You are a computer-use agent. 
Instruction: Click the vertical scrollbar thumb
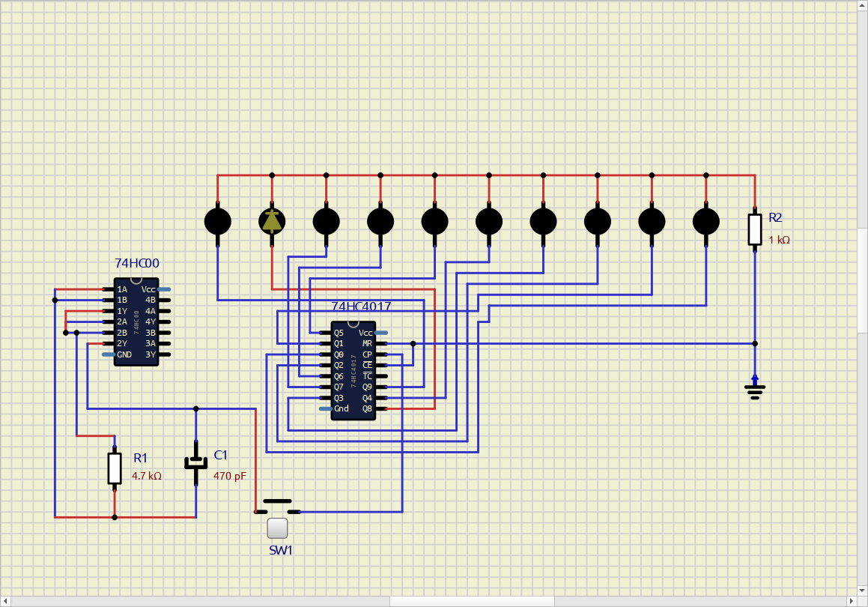(x=862, y=281)
